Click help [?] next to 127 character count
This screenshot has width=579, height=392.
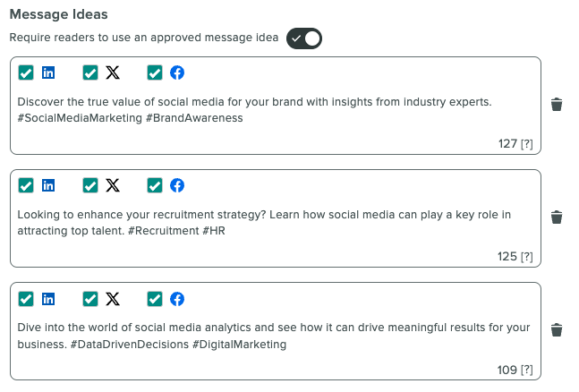tap(527, 144)
